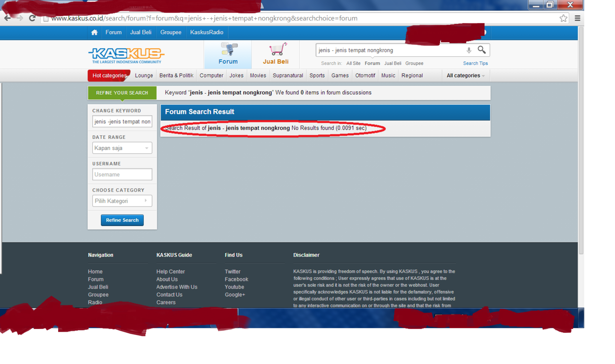Open the Computer category
Image resolution: width=615 pixels, height=364 pixels.
[211, 75]
